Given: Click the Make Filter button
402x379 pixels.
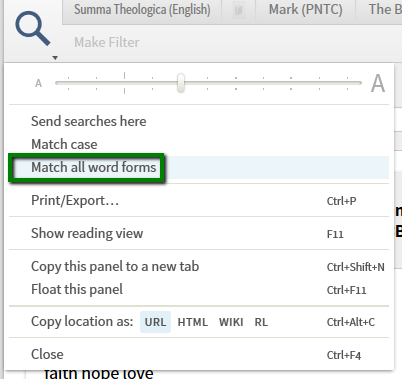Looking at the screenshot, I should (x=107, y=42).
